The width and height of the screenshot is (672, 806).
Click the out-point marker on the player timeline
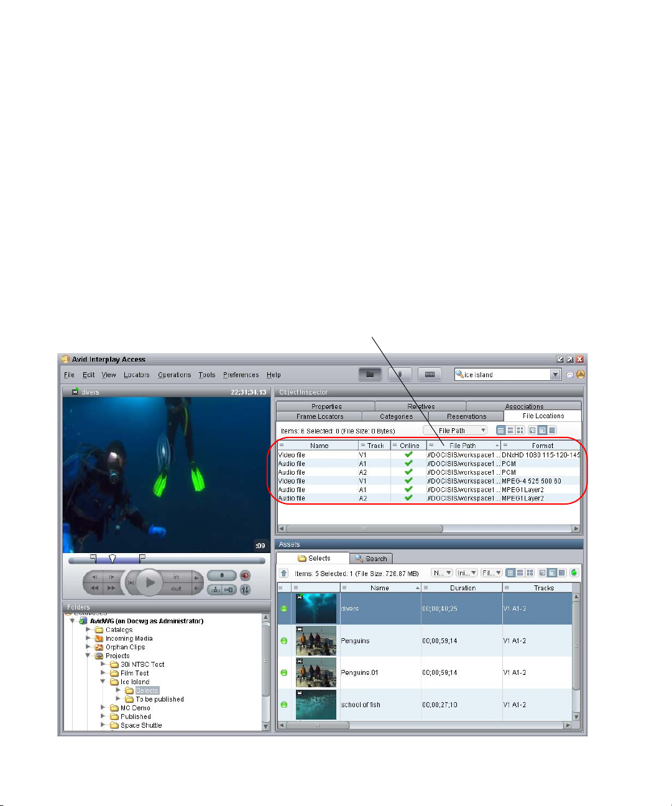(142, 559)
